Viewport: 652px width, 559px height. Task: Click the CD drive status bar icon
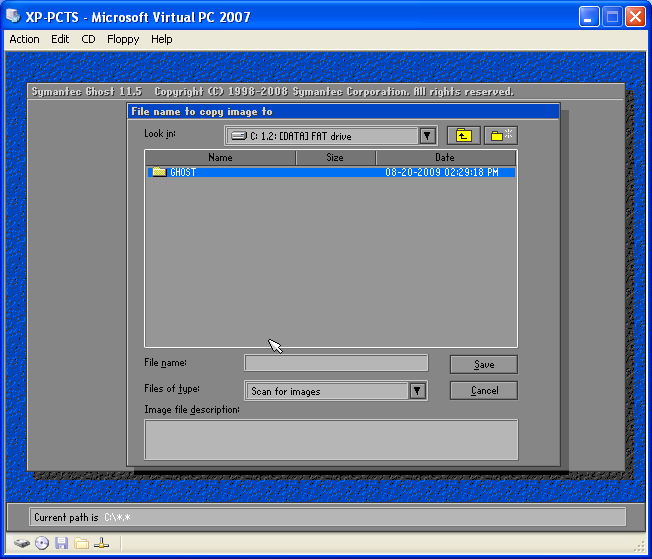tap(42, 543)
